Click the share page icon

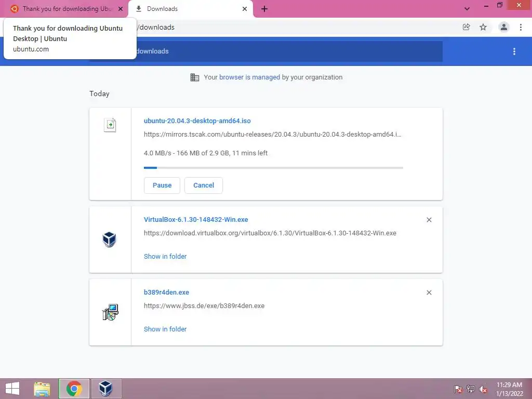[466, 27]
